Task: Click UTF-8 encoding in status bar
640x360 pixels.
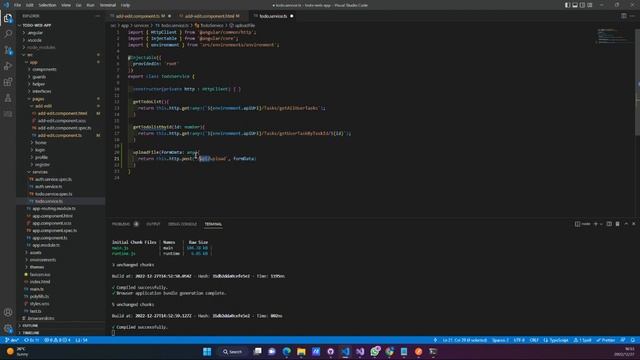Action: pyautogui.click(x=519, y=340)
